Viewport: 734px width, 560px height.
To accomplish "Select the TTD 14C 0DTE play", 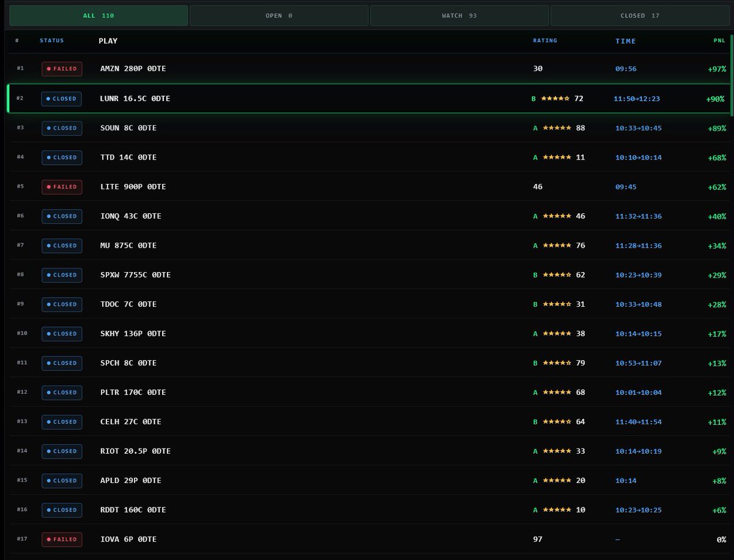I will click(128, 157).
